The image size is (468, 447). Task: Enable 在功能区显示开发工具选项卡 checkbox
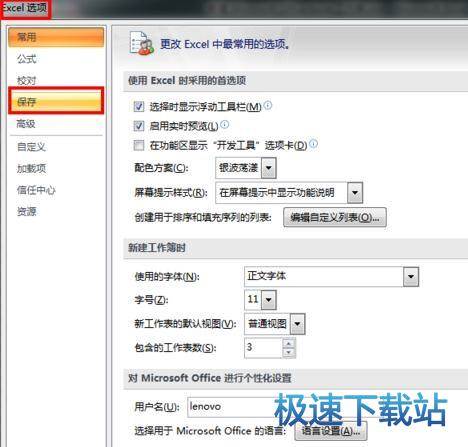[139, 145]
